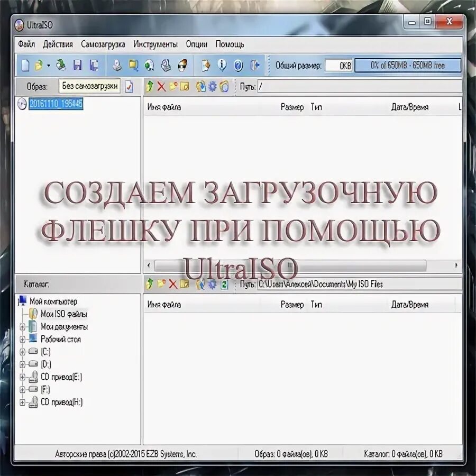Expand the Мои документы tree node
The image size is (476, 476).
point(22,327)
